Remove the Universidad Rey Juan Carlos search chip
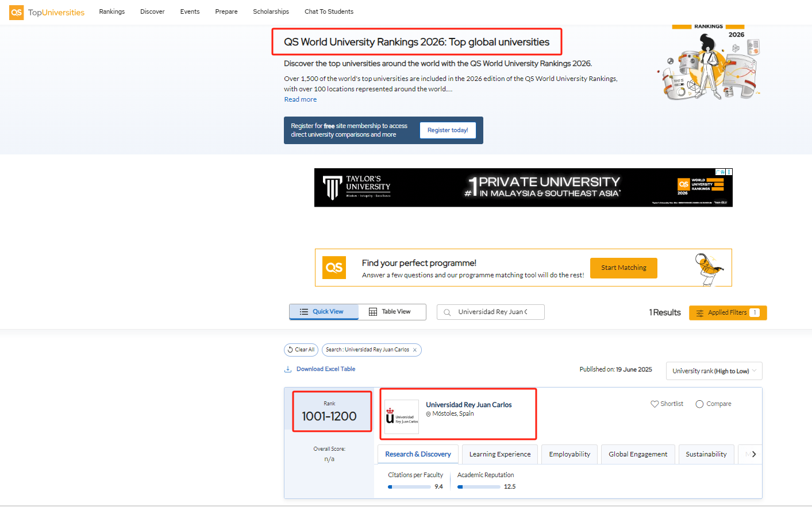Viewport: 812px width, 507px height. coord(415,350)
